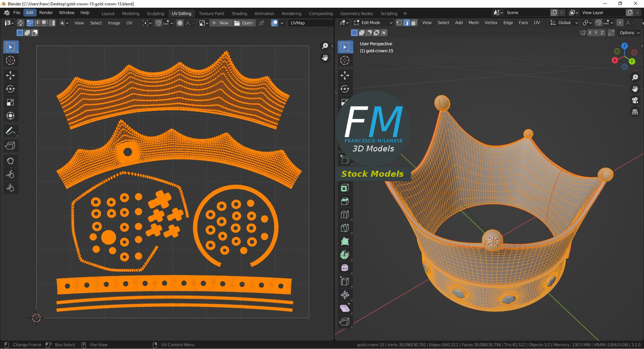Open the Render menu

click(x=46, y=12)
